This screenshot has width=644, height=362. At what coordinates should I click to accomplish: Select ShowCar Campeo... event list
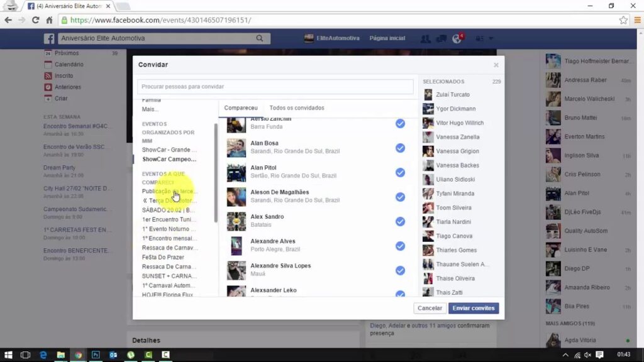tap(169, 159)
